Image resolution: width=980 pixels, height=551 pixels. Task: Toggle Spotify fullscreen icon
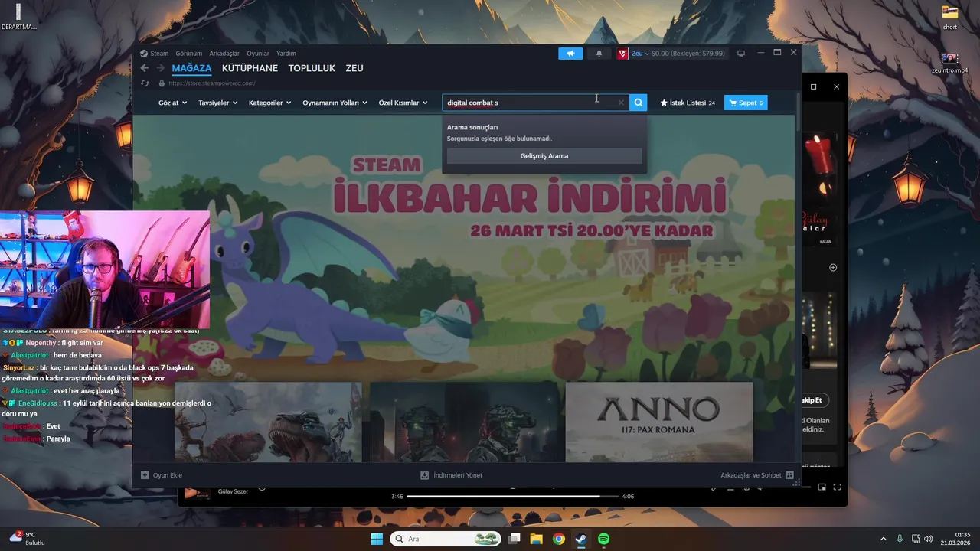837,487
